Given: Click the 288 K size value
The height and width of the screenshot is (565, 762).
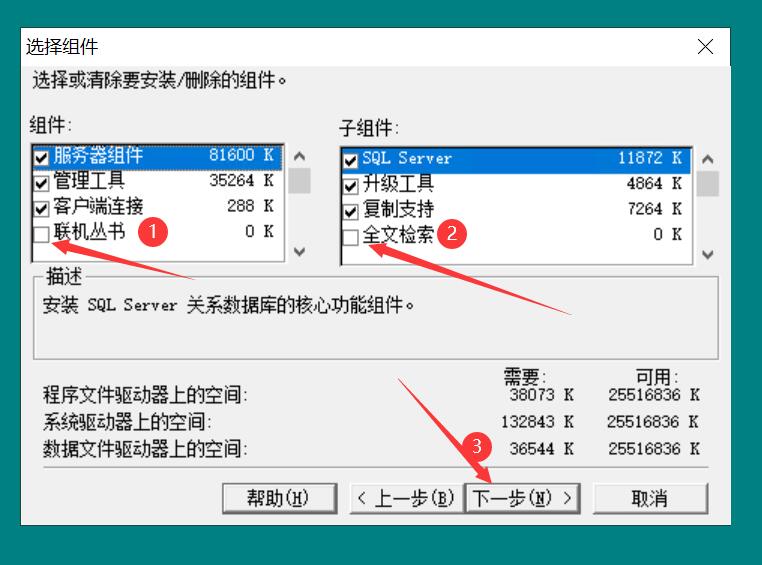Looking at the screenshot, I should (250, 206).
